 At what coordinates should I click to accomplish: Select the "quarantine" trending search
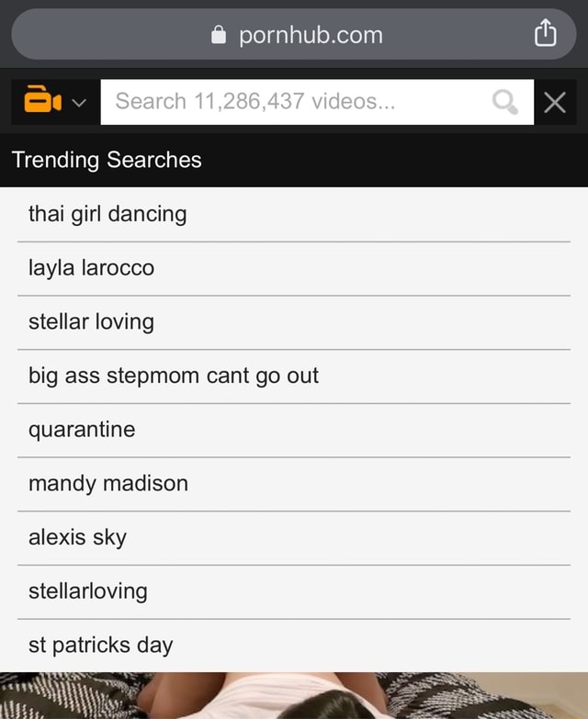pyautogui.click(x=82, y=429)
